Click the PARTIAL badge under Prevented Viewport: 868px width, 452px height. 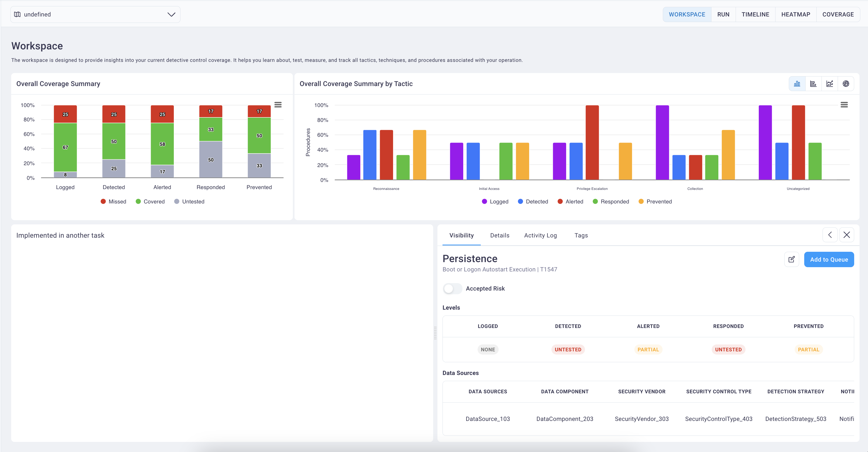tap(808, 349)
